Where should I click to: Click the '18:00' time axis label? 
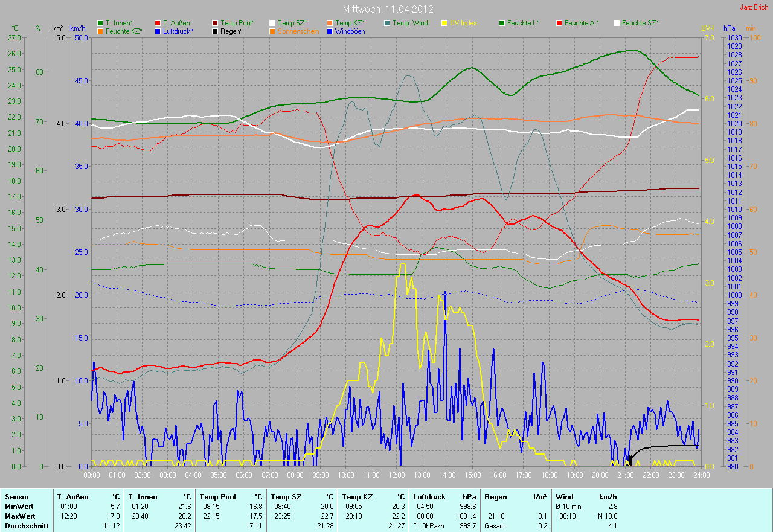tap(550, 475)
